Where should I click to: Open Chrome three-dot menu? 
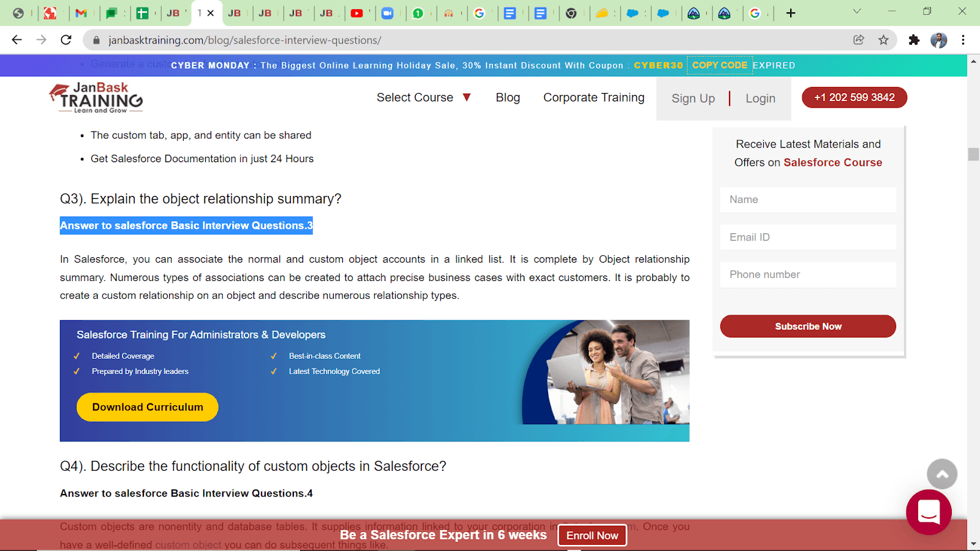click(x=963, y=40)
